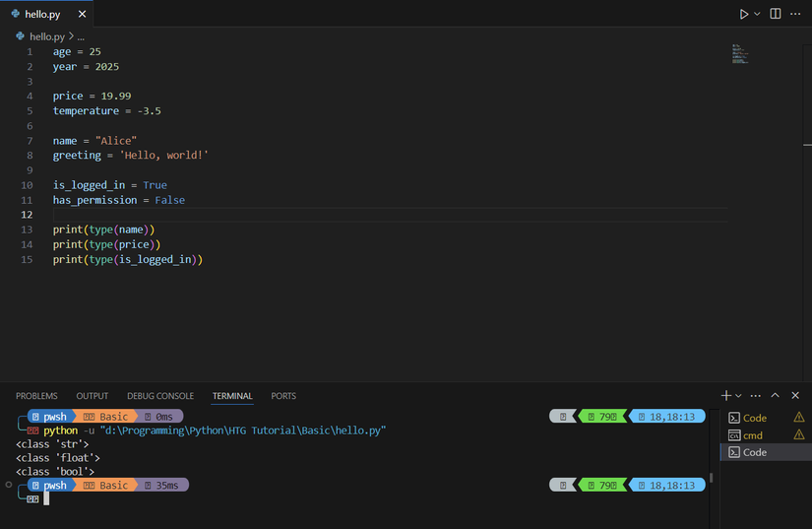Run the Python file with play icon
The height and width of the screenshot is (529, 812).
[x=744, y=14]
